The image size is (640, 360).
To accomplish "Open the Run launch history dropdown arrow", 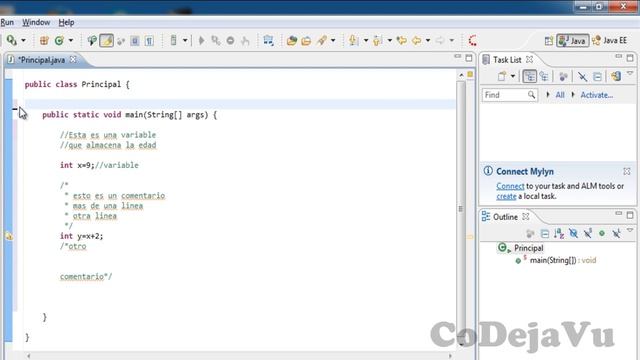I will click(23, 40).
